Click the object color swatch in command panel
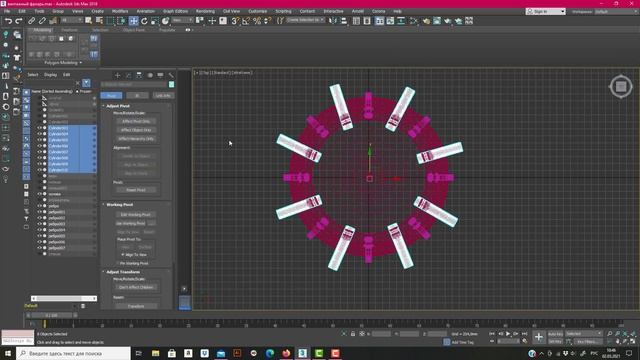The image size is (640, 360). [171, 84]
